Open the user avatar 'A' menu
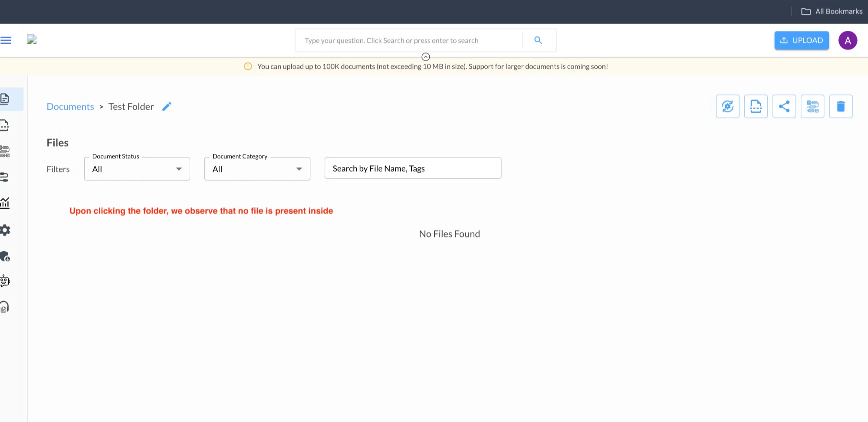 point(848,40)
